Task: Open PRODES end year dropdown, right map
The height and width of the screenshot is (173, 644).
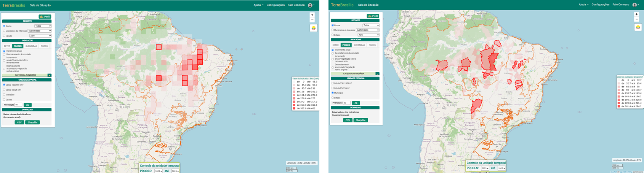Action: [x=501, y=168]
